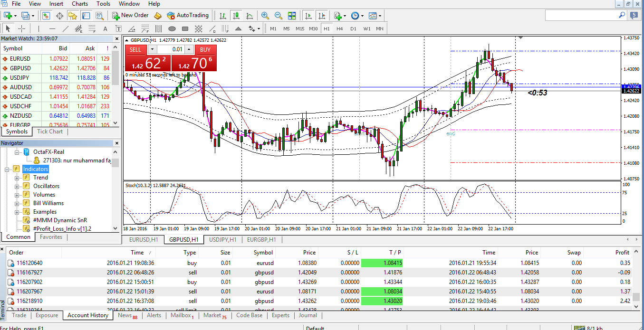Screen dimensions: 644x330
Task: Switch to Tick Chart tab
Action: click(x=50, y=132)
